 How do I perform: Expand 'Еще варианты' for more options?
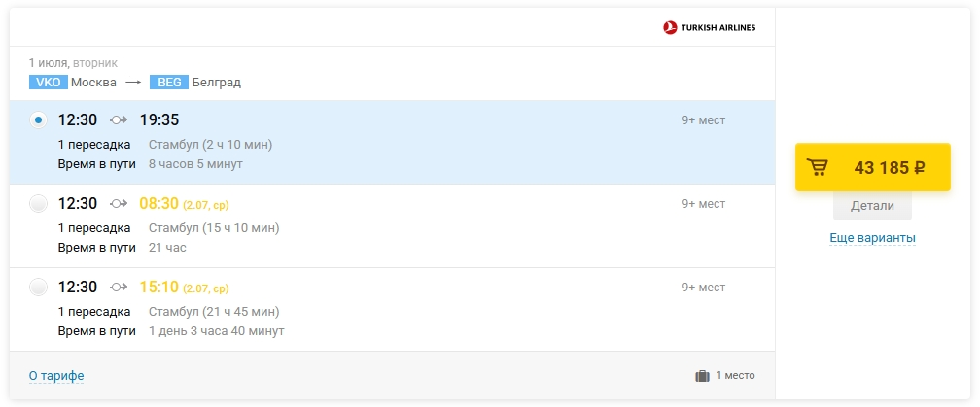[x=872, y=238]
